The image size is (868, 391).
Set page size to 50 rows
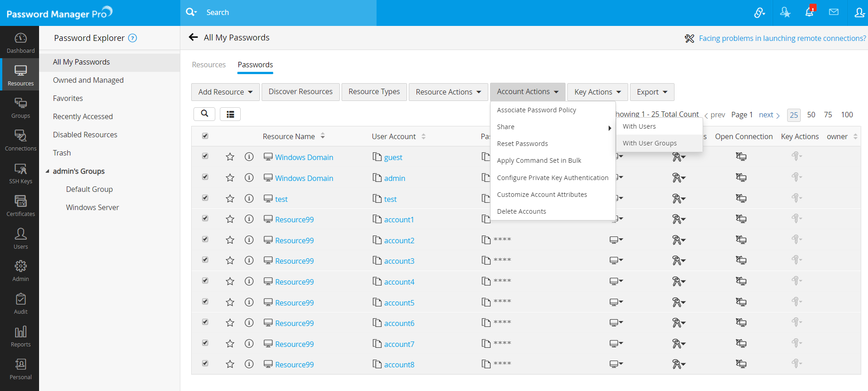811,115
